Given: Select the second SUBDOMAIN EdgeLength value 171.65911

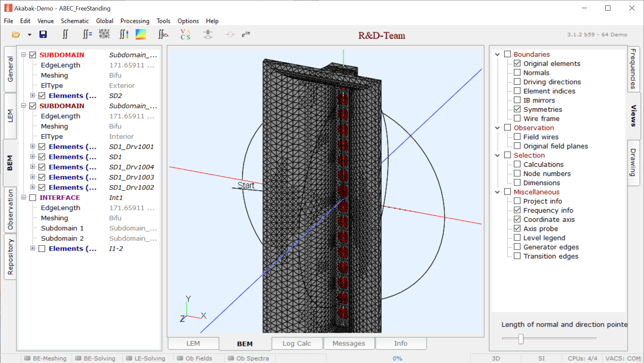Looking at the screenshot, I should [132, 116].
